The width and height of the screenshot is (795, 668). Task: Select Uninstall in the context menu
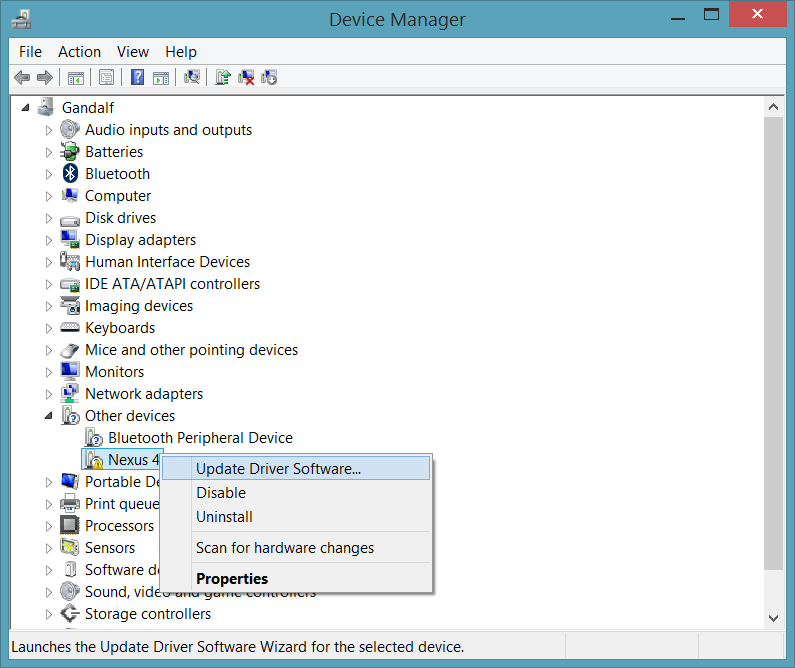pyautogui.click(x=224, y=517)
